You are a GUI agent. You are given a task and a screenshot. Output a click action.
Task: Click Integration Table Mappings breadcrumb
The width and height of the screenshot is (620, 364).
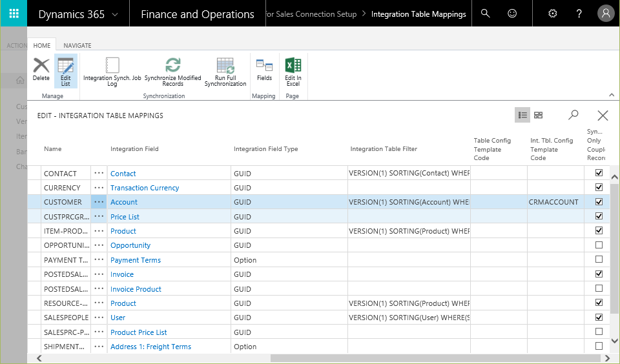pyautogui.click(x=418, y=14)
